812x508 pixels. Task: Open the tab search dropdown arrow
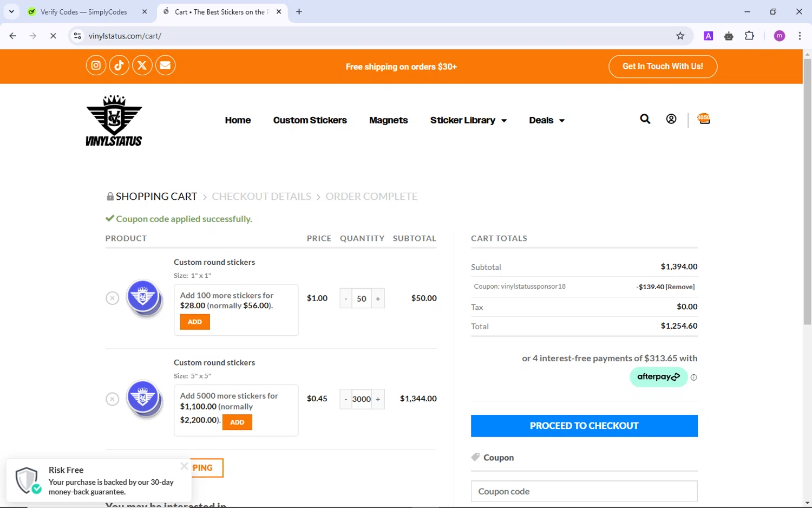[11, 11]
